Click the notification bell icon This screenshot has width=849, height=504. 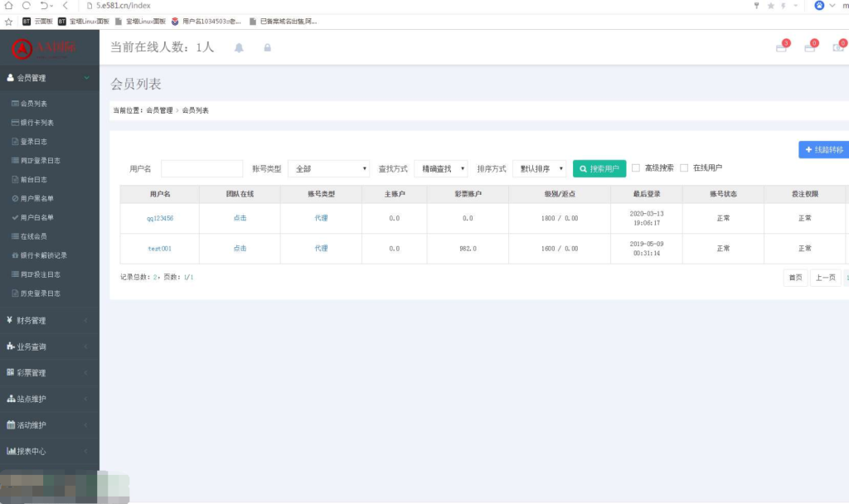(x=239, y=47)
